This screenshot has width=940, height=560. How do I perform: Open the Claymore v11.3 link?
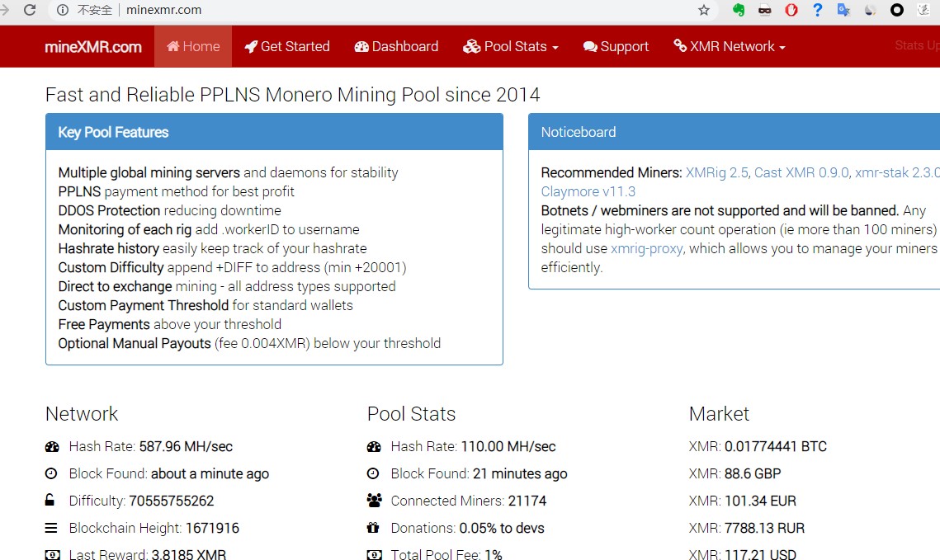coord(588,191)
